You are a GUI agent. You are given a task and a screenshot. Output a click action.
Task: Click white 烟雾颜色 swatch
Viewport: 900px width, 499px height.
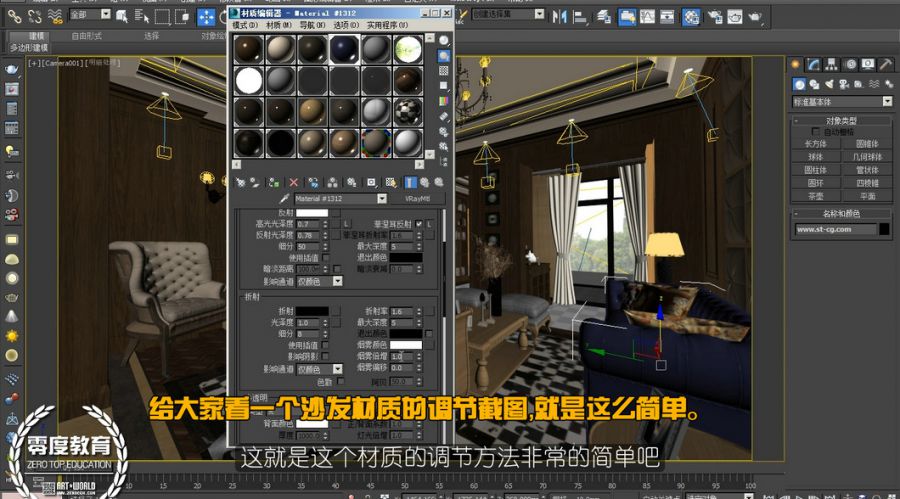click(x=406, y=345)
